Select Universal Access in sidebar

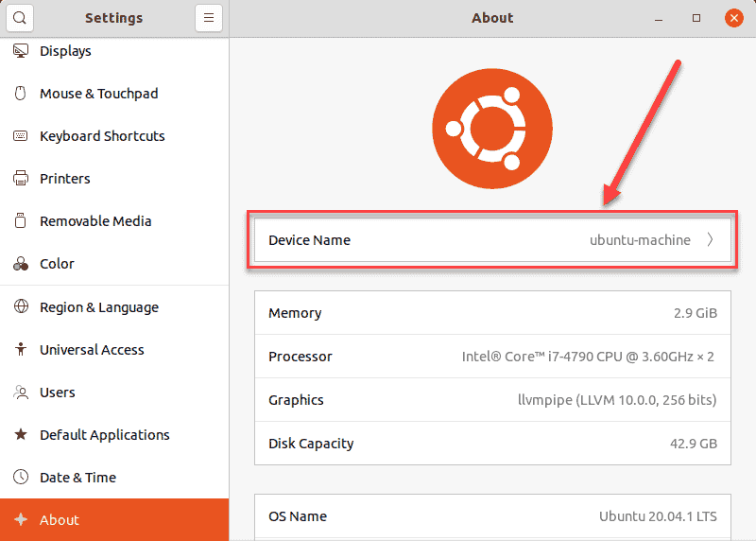click(x=114, y=349)
